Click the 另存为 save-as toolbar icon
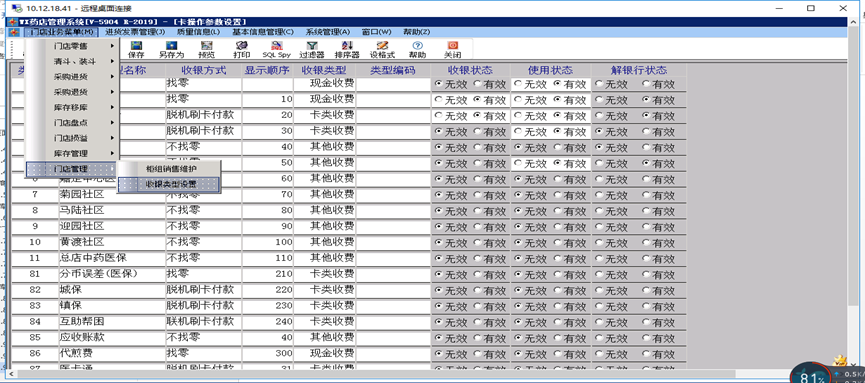The width and height of the screenshot is (865, 383). [x=172, y=50]
